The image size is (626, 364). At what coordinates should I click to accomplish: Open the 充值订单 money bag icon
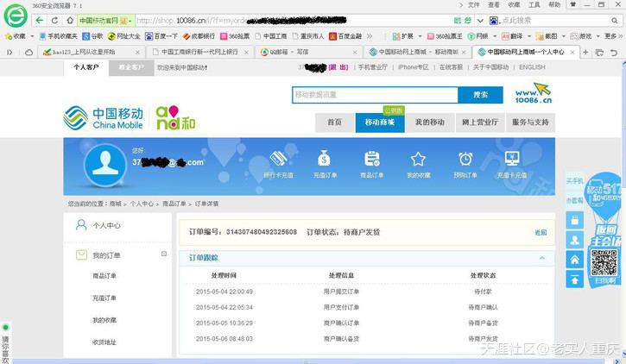(x=324, y=159)
